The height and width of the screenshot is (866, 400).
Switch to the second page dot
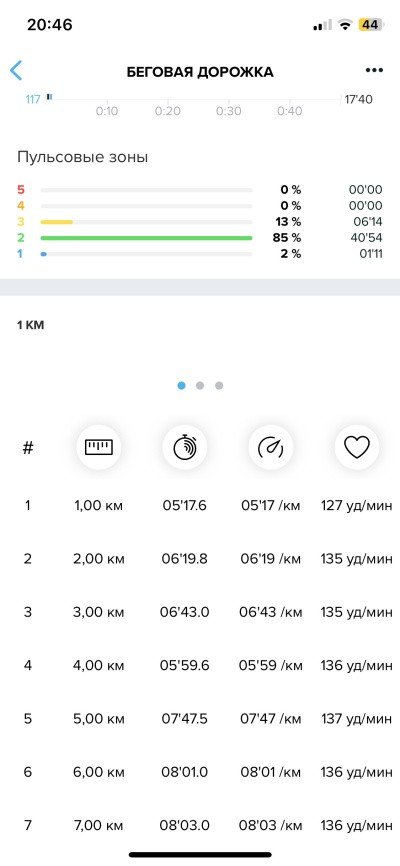pyautogui.click(x=200, y=386)
